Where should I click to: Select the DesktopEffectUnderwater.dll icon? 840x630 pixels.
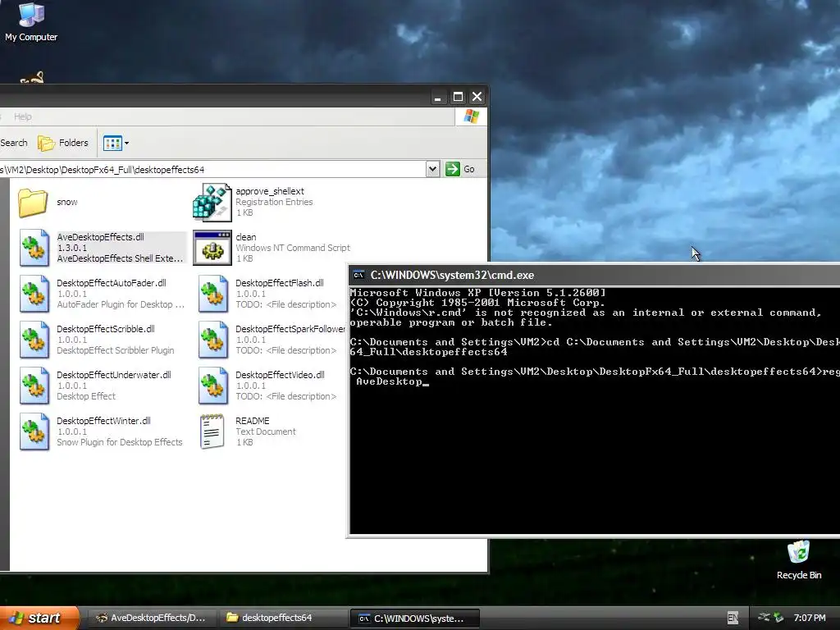[x=34, y=386]
